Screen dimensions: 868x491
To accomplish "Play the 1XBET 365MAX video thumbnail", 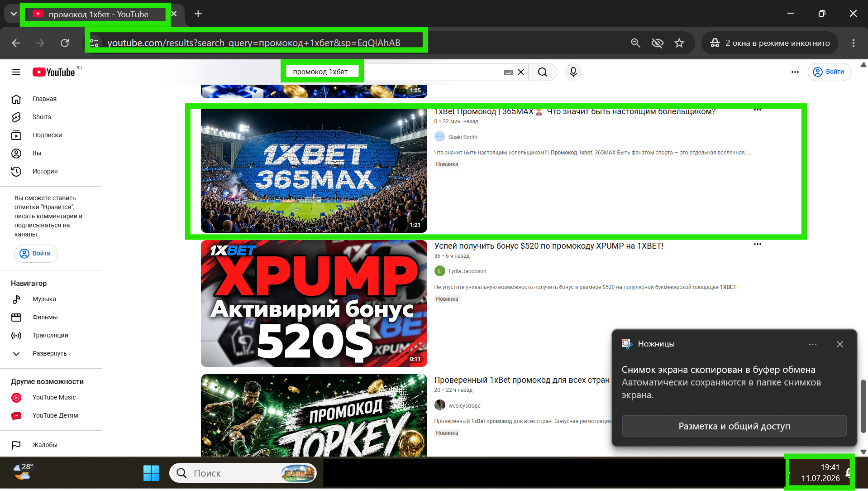I will [314, 170].
